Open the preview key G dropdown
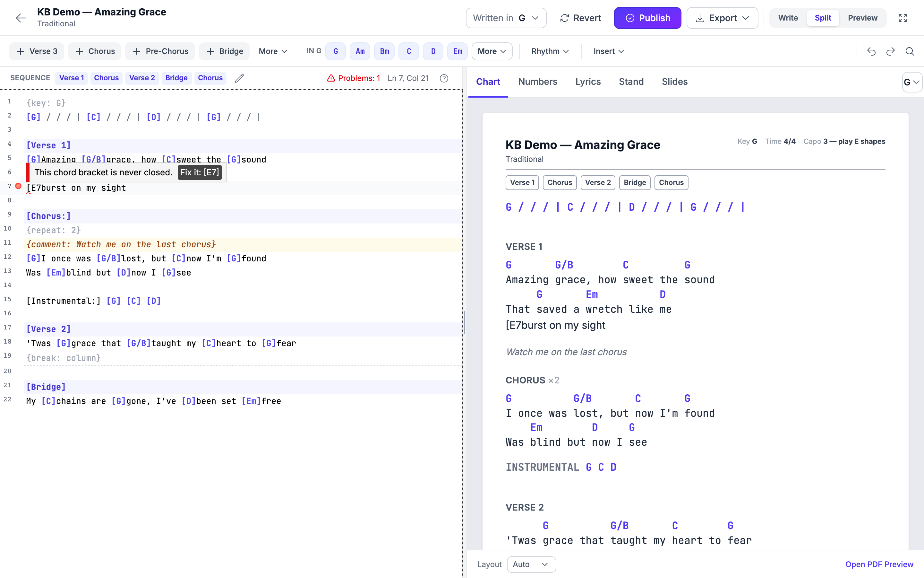The width and height of the screenshot is (924, 578). [x=912, y=82]
